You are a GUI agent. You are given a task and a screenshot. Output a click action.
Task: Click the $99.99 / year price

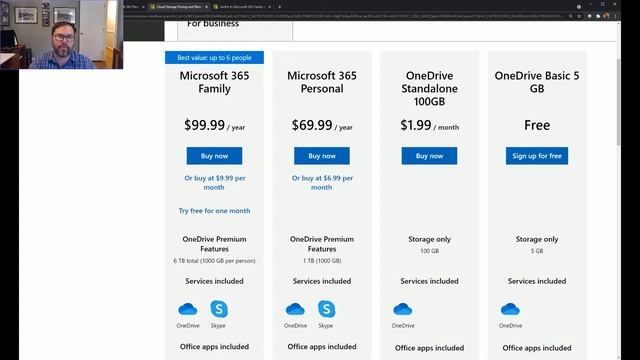[x=215, y=125]
